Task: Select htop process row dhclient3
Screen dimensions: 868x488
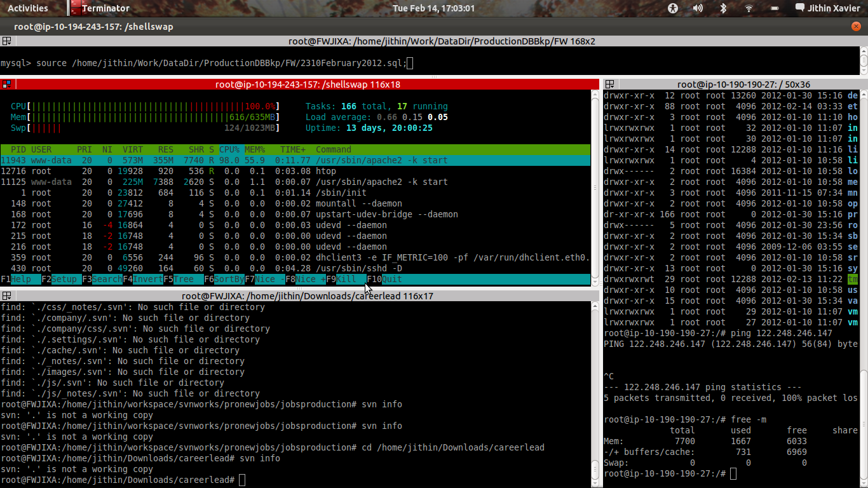Action: [x=295, y=257]
